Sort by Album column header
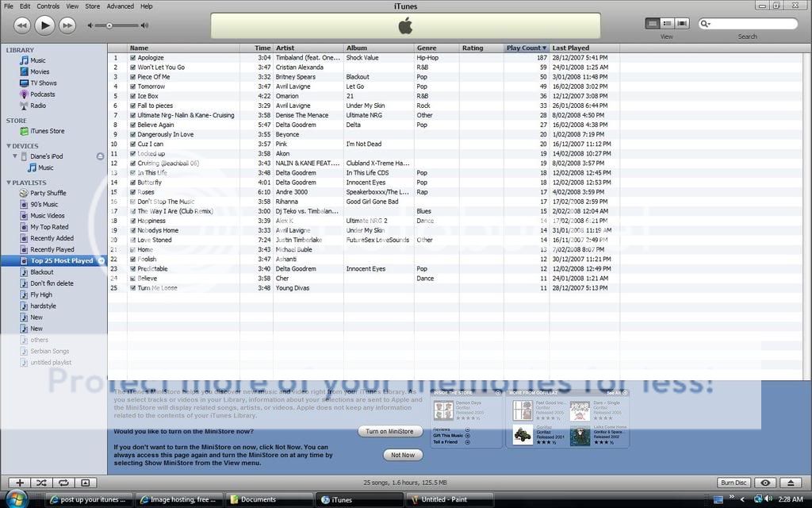Image resolution: width=812 pixels, height=508 pixels. [x=378, y=48]
